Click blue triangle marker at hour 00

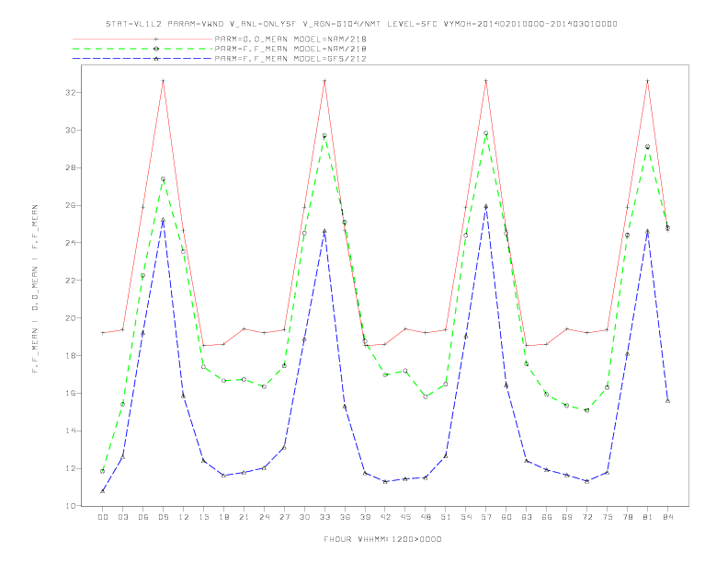103,491
